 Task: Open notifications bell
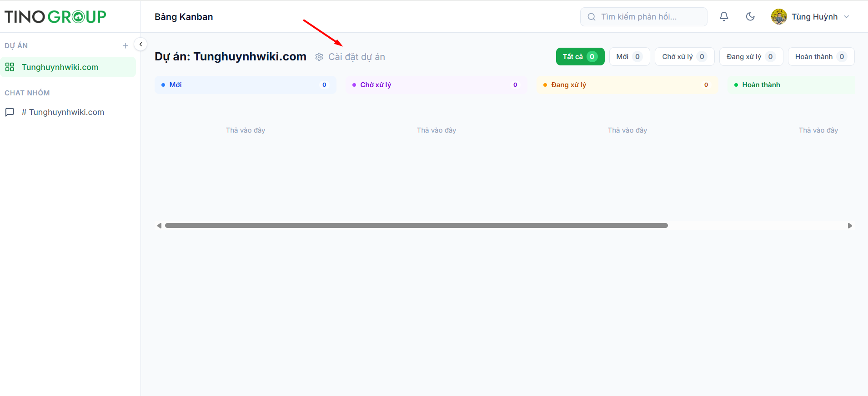point(724,17)
